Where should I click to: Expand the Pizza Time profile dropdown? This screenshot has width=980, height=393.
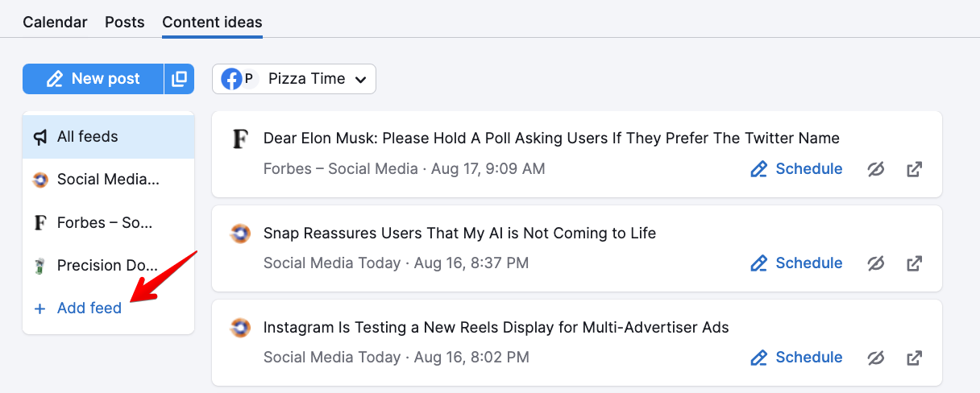pos(294,79)
